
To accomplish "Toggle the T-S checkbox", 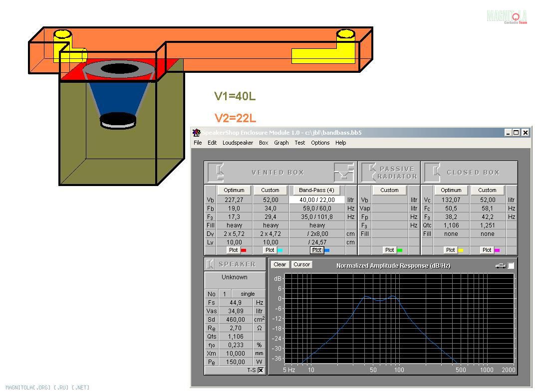I will coord(261,370).
